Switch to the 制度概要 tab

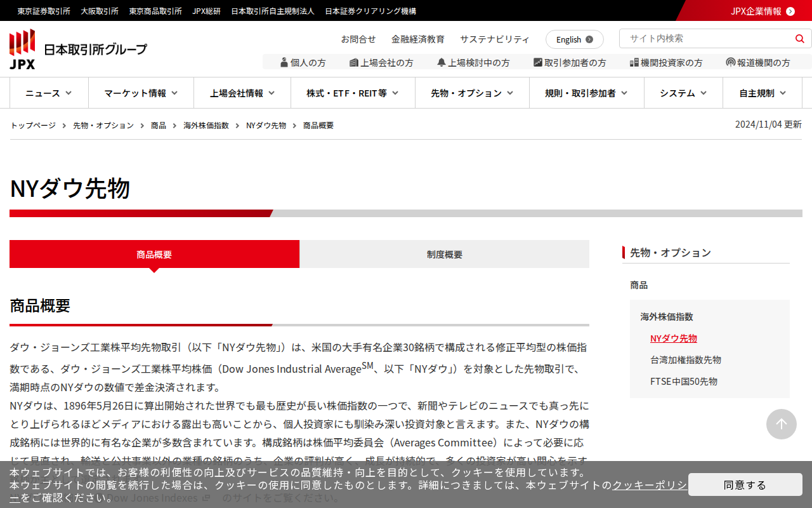pyautogui.click(x=445, y=254)
